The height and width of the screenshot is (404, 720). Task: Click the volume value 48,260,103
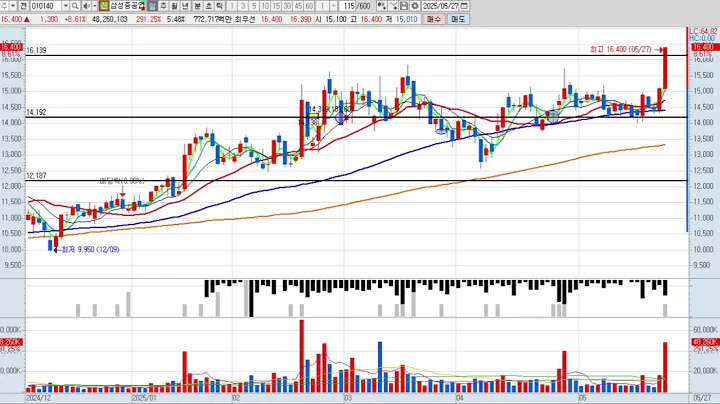pos(110,19)
